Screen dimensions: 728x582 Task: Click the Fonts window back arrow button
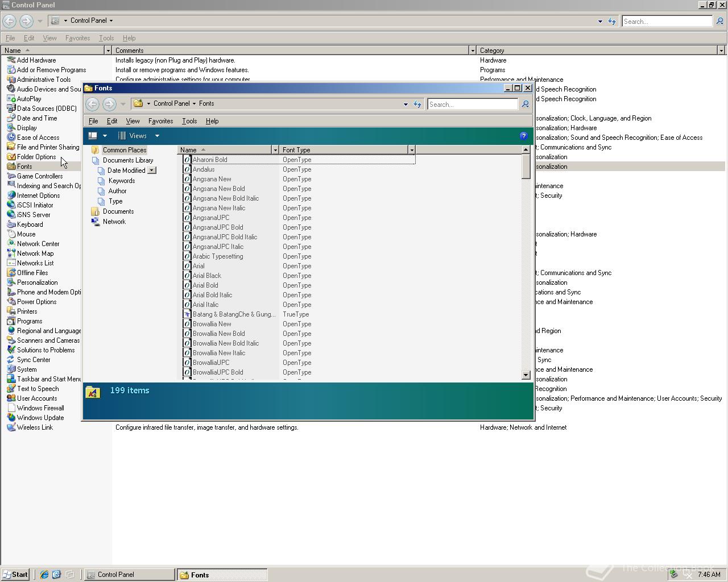93,104
